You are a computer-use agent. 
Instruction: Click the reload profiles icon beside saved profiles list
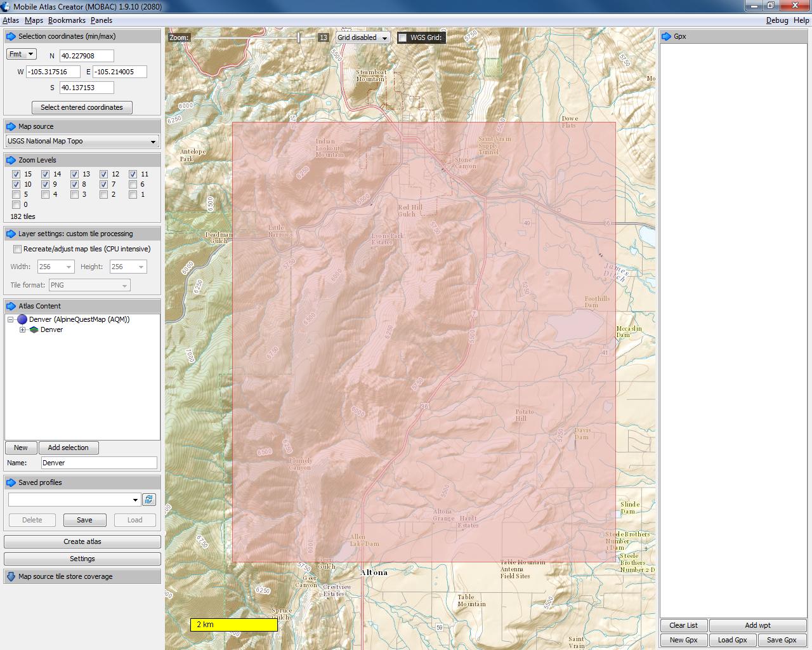click(149, 500)
